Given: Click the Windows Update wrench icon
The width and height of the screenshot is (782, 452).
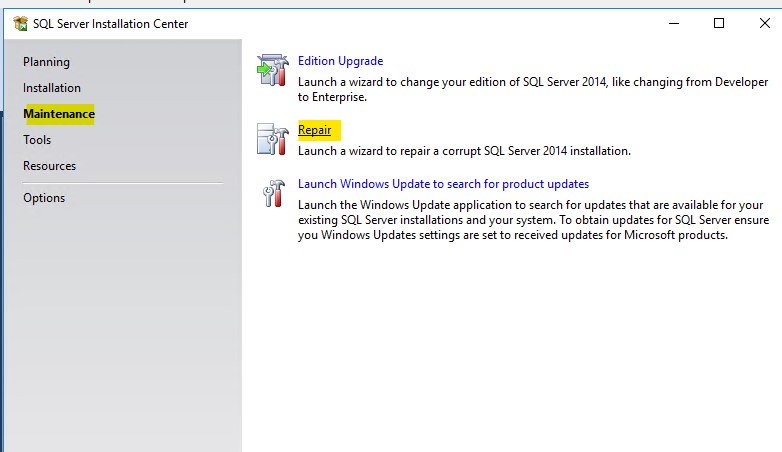Looking at the screenshot, I should [274, 193].
